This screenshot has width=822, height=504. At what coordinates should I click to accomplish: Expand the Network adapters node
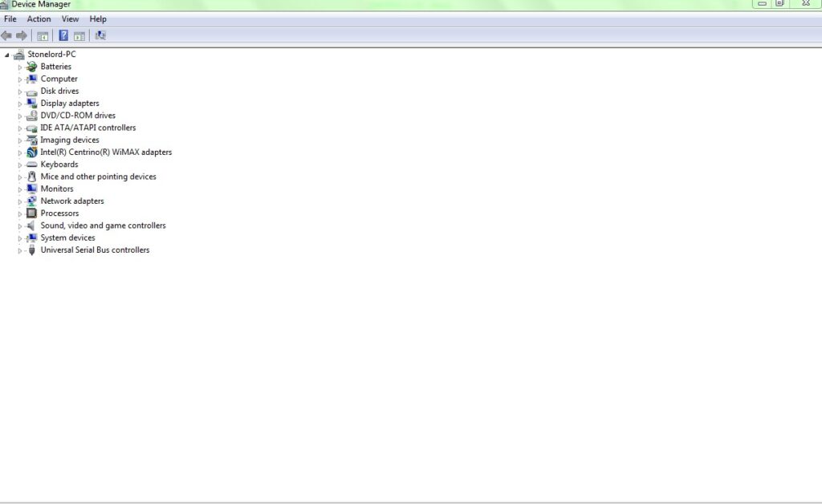coord(20,201)
